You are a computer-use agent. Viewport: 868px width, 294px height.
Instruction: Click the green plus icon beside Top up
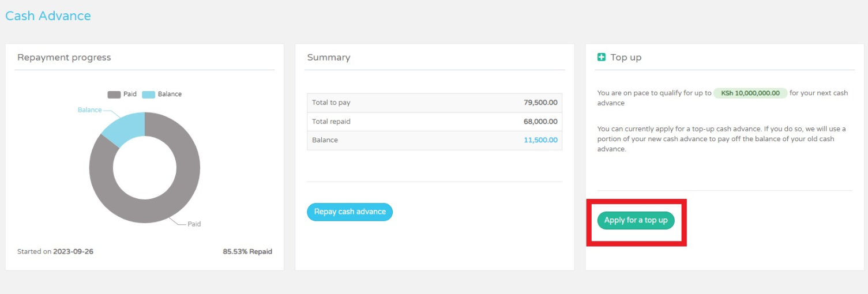pos(602,57)
